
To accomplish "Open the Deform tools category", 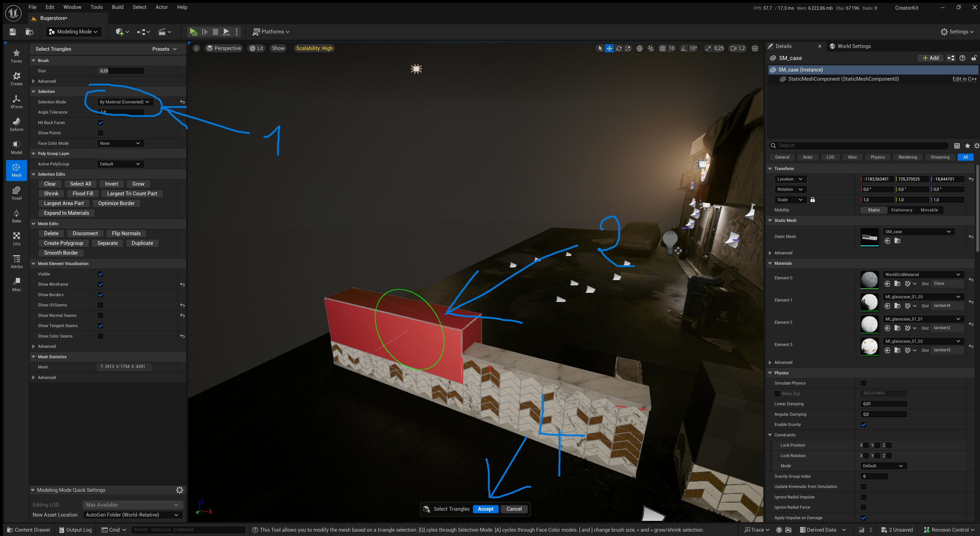I will click(x=16, y=124).
